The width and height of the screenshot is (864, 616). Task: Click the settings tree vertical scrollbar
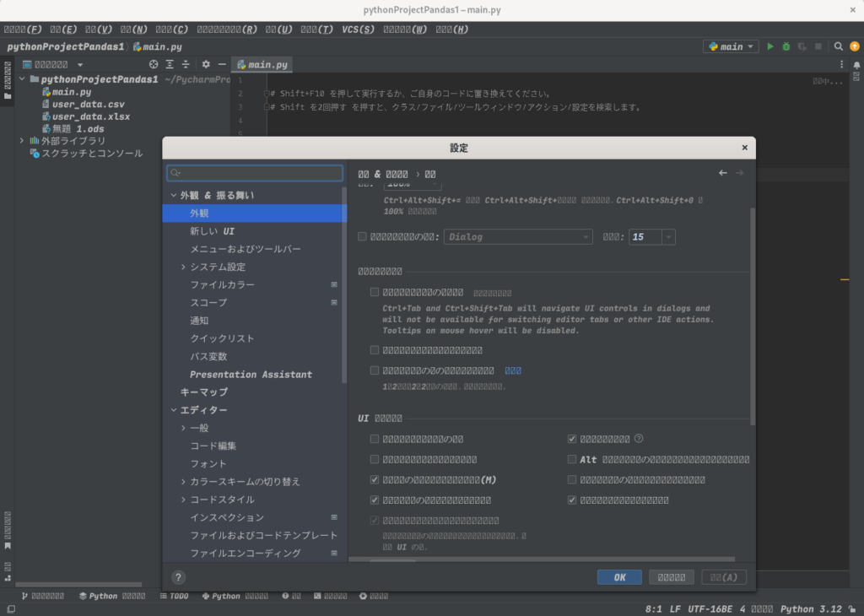point(344,285)
